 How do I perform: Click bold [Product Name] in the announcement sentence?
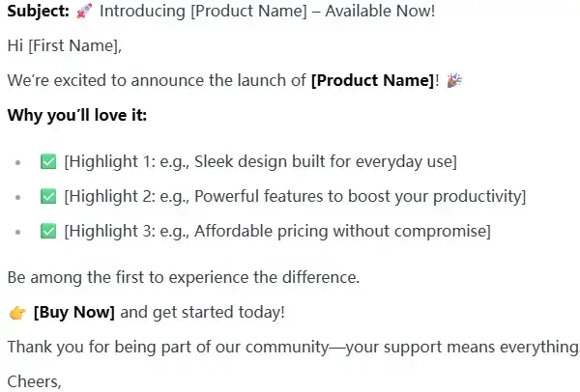pyautogui.click(x=373, y=81)
